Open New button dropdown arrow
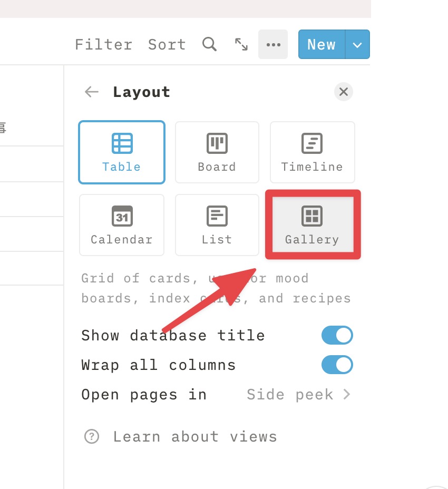The width and height of the screenshot is (448, 489). (x=357, y=44)
